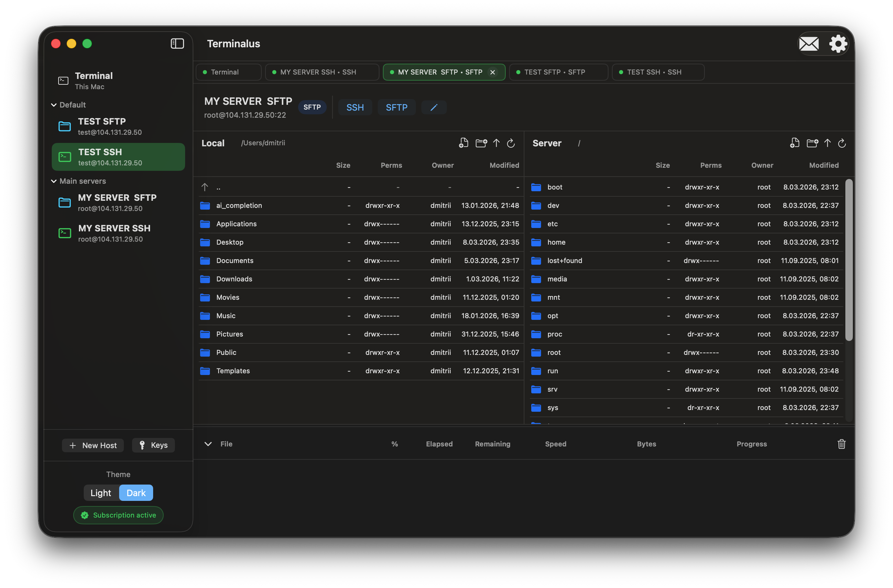Collapse the File transfer panel chevron
Image resolution: width=893 pixels, height=588 pixels.
pyautogui.click(x=208, y=444)
